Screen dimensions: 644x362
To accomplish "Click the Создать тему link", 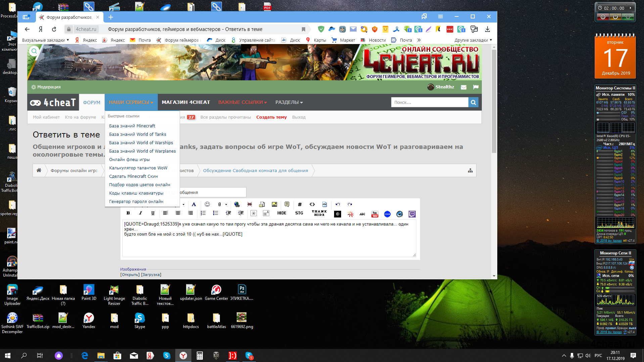I will tap(271, 117).
